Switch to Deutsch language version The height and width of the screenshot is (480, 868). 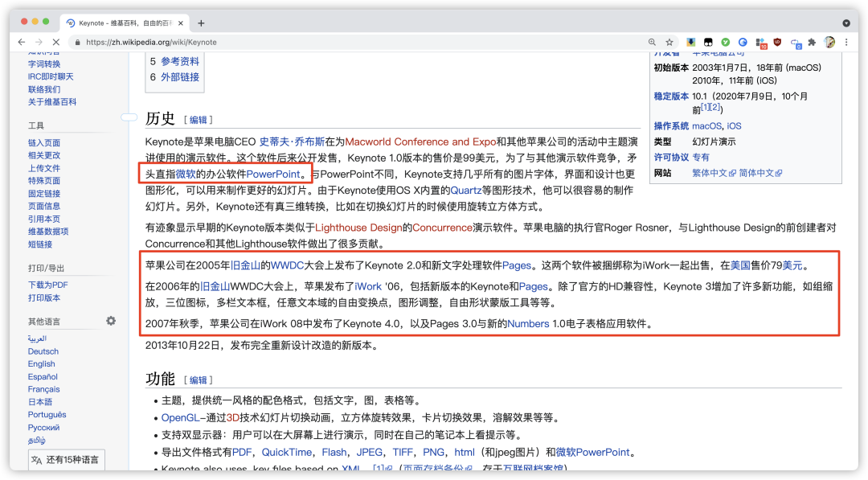coord(43,351)
